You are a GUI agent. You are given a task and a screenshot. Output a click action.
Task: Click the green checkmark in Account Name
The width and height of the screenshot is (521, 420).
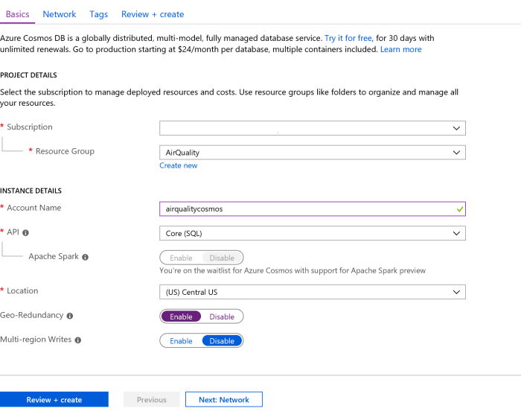[459, 209]
